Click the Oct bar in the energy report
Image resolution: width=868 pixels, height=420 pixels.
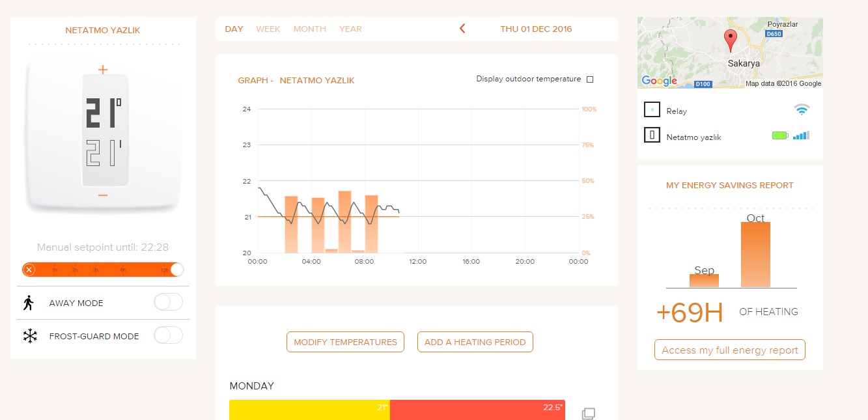755,255
